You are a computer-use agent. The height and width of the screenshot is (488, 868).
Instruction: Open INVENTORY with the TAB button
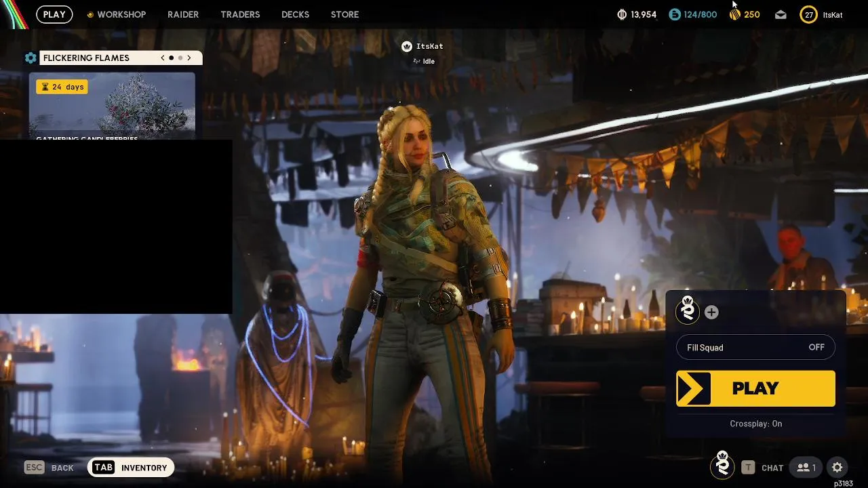(131, 467)
